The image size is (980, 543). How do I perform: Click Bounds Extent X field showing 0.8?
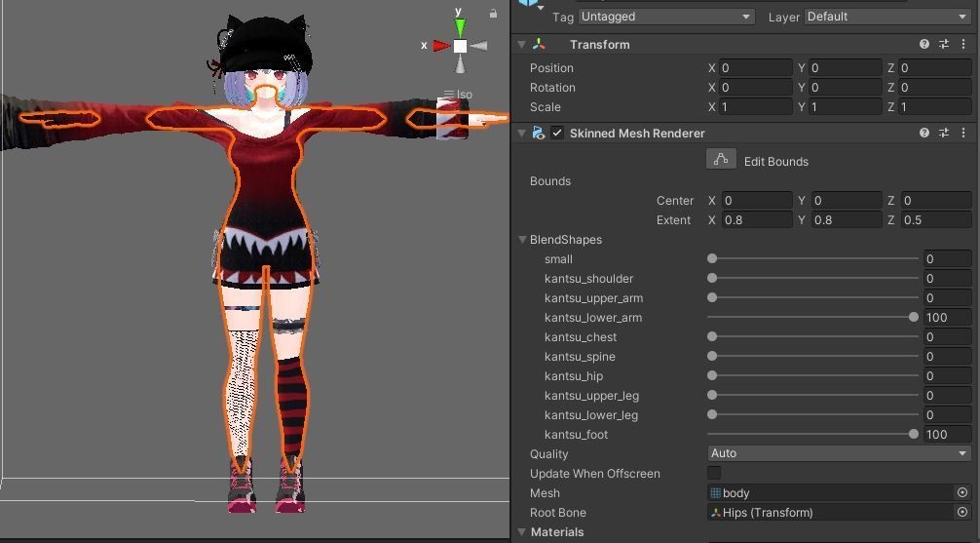pyautogui.click(x=757, y=219)
